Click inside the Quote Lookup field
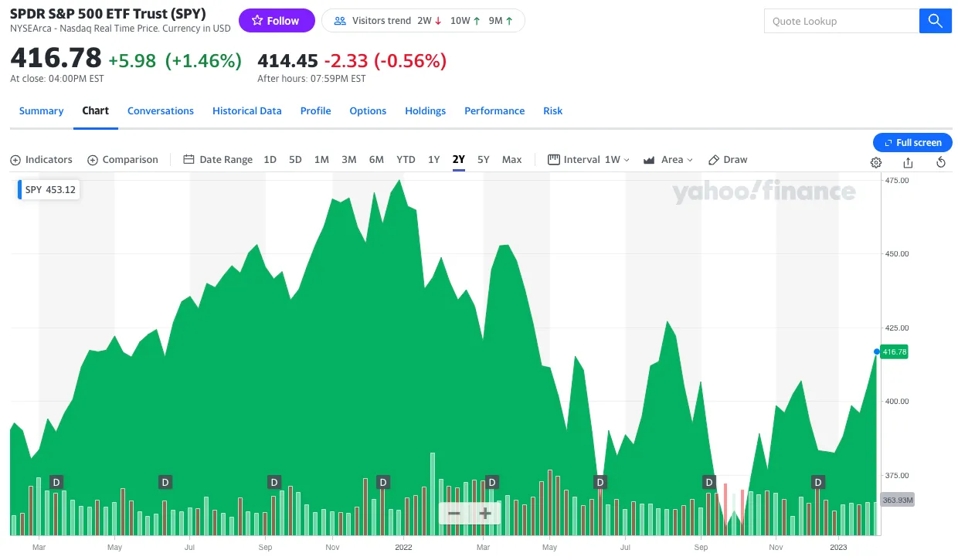958x560 pixels. pos(841,21)
